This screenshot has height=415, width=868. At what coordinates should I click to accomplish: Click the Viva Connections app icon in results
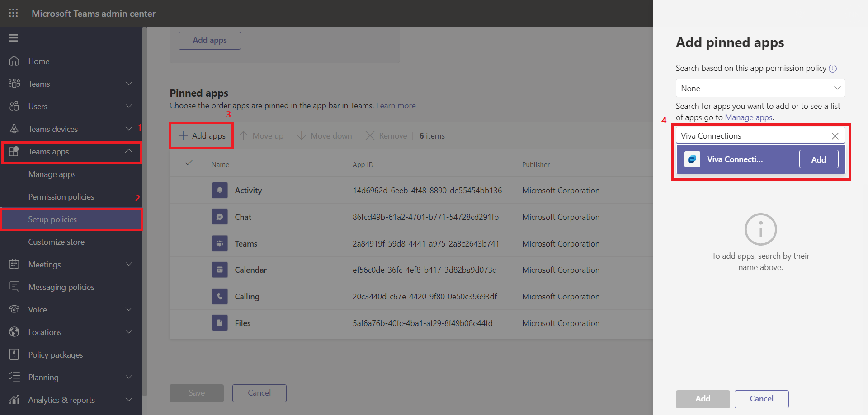pos(692,159)
